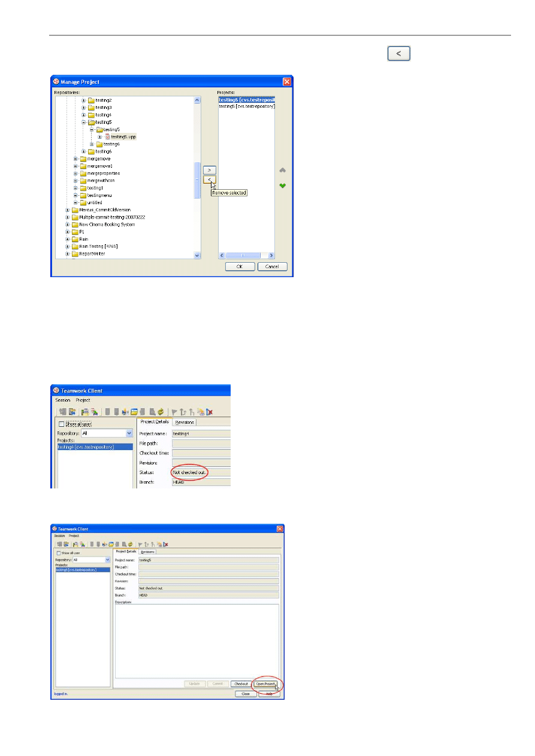
Task: Click the green move-down arrow in Manage Project
Action: point(282,186)
